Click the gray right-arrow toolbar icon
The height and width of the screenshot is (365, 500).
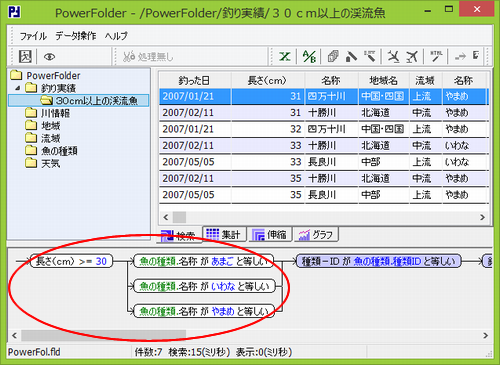pos(460,57)
